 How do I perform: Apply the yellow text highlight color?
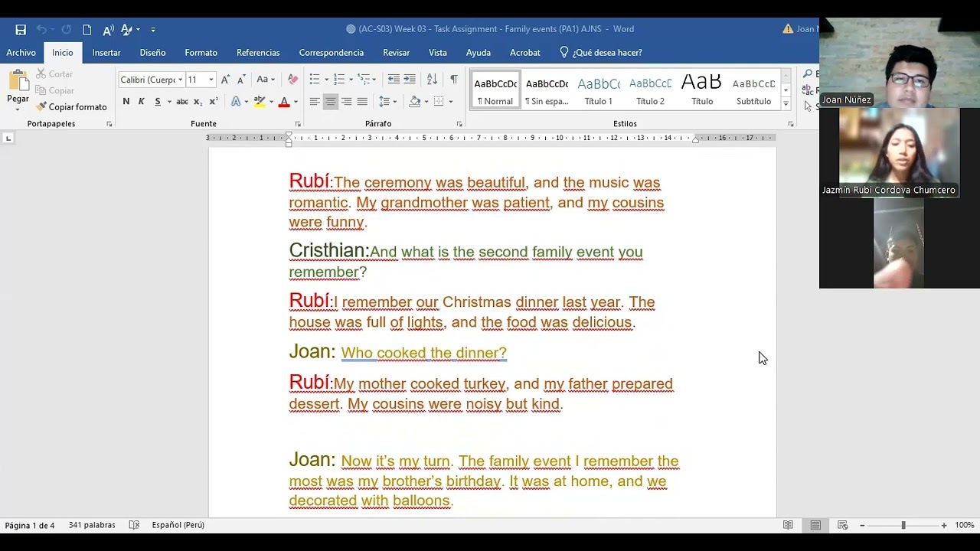point(260,102)
